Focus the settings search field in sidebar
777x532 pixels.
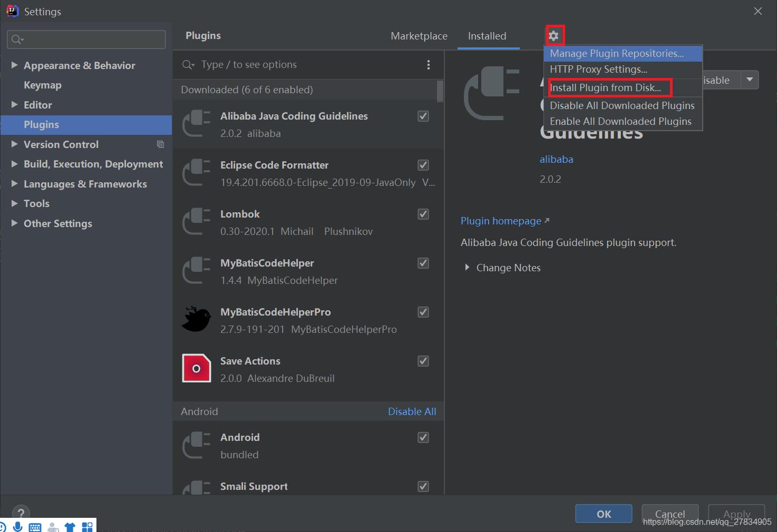pyautogui.click(x=87, y=40)
